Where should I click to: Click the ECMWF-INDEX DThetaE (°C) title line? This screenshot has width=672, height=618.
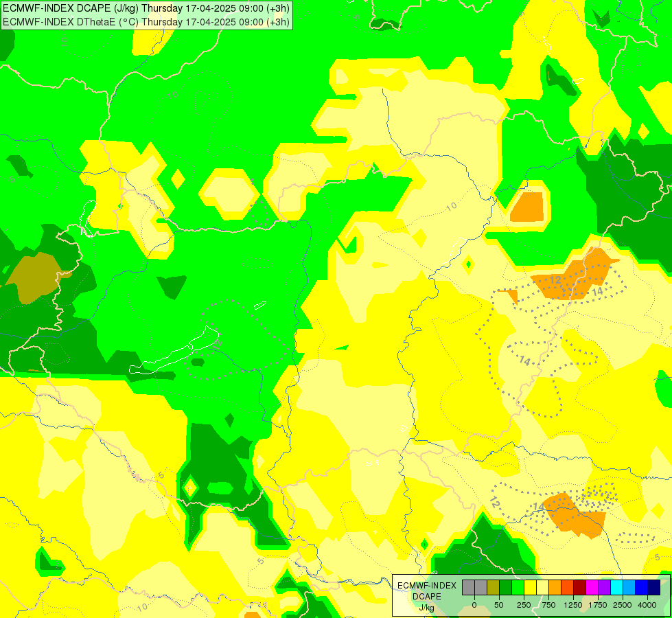[x=146, y=21]
